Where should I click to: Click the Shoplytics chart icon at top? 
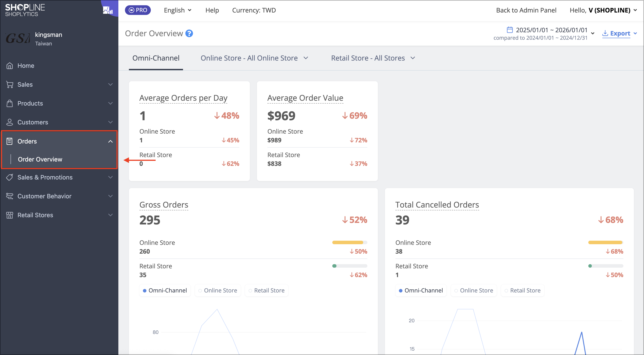pos(108,10)
